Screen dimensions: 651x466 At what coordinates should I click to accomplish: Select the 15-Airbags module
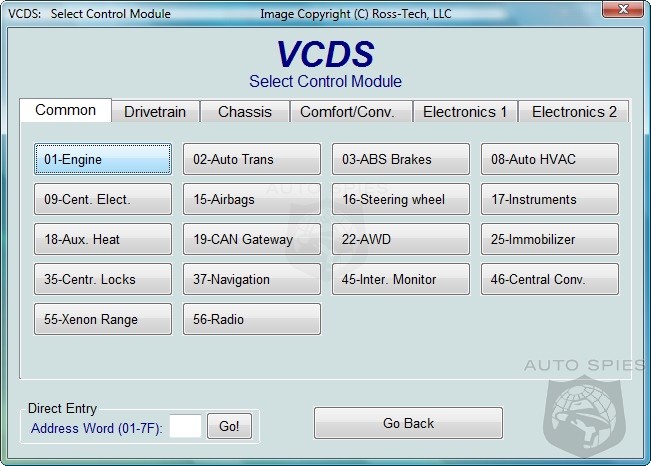coord(251,199)
